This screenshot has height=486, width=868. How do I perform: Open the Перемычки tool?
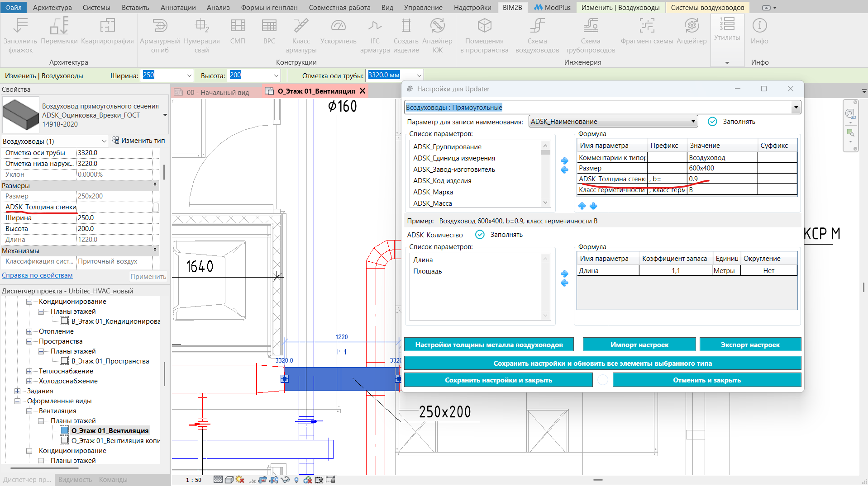pos(59,32)
